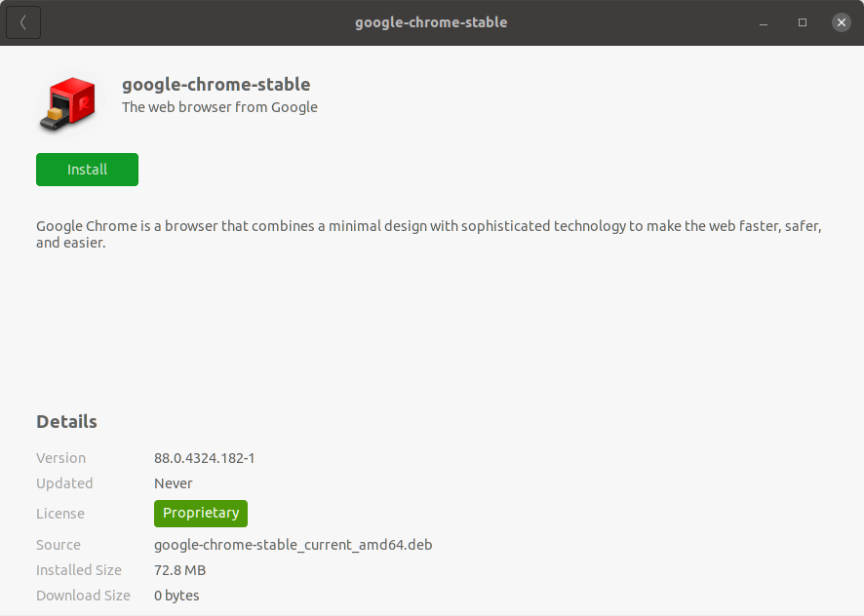This screenshot has width=864, height=616.
Task: Click the subtitle 'The web browser from Google'
Action: [219, 107]
